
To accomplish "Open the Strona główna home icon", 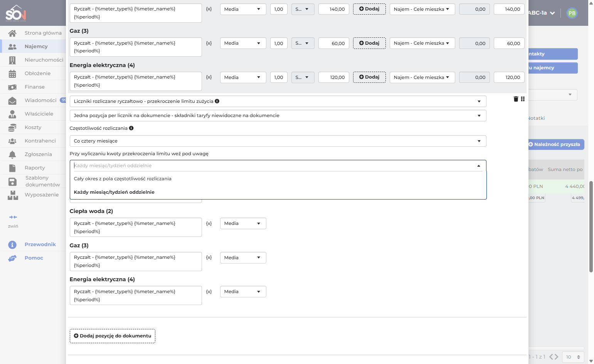I will (x=12, y=33).
